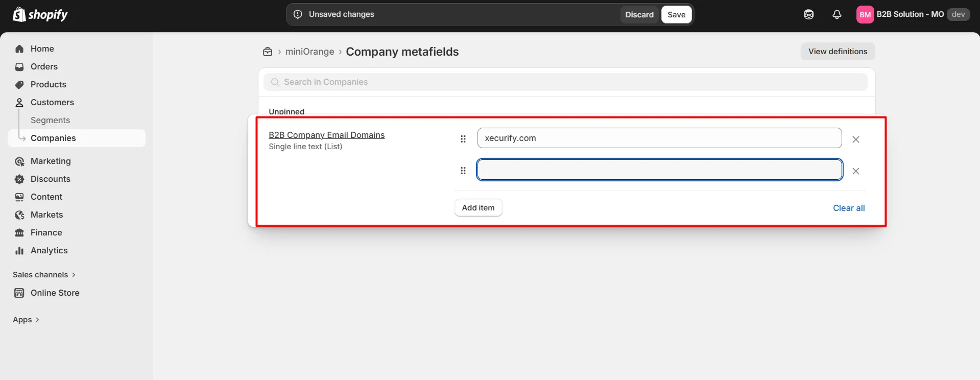Remove the xecurify.com list item
Image resolution: width=980 pixels, height=380 pixels.
856,139
